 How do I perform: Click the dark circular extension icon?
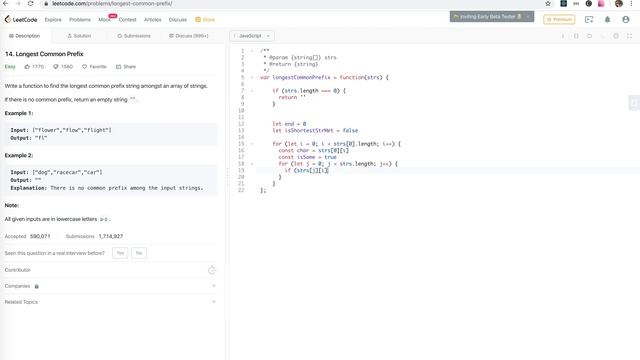coord(589,4)
